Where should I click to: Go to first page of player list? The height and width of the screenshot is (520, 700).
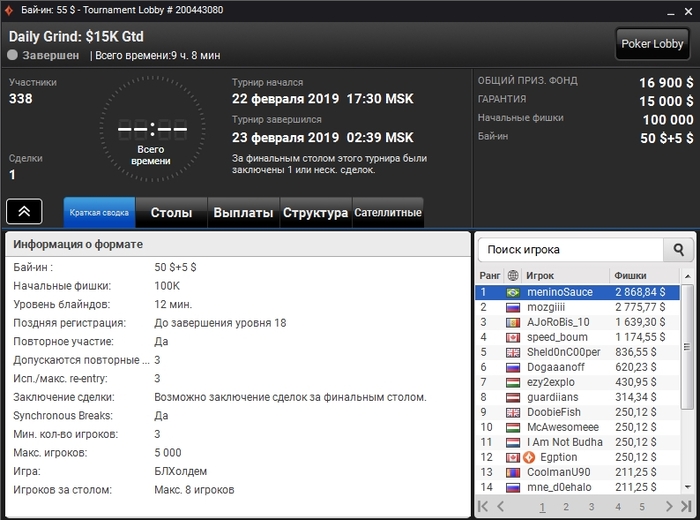(x=483, y=506)
